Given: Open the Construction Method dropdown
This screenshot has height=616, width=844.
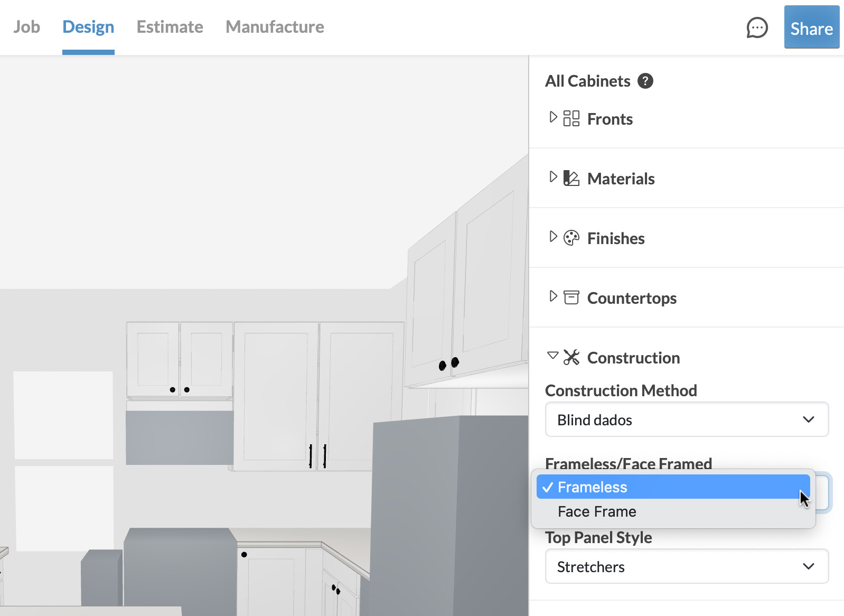Looking at the screenshot, I should [686, 419].
